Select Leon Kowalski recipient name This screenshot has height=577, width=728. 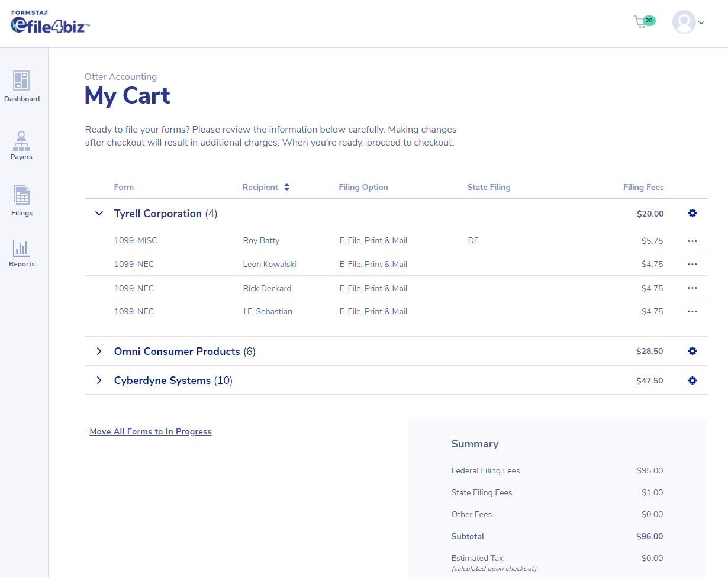click(269, 264)
